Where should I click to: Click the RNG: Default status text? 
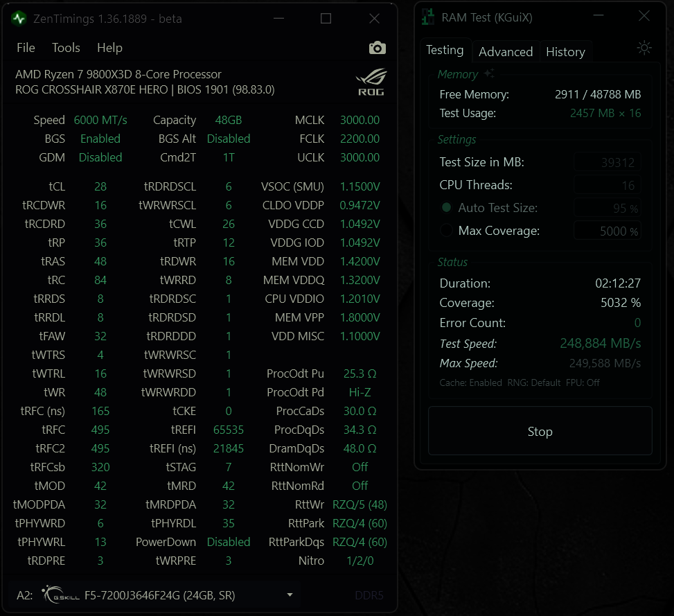pos(534,382)
